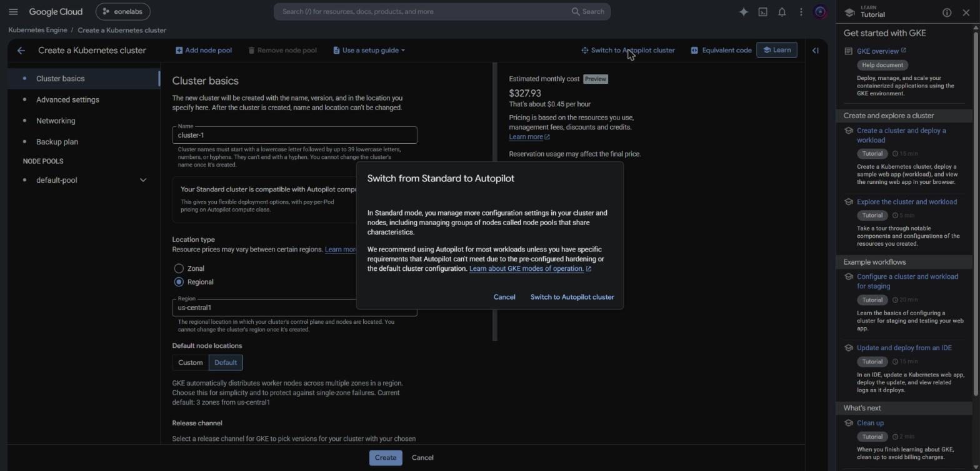Select the Zonal radio button
980x471 pixels.
click(x=179, y=268)
